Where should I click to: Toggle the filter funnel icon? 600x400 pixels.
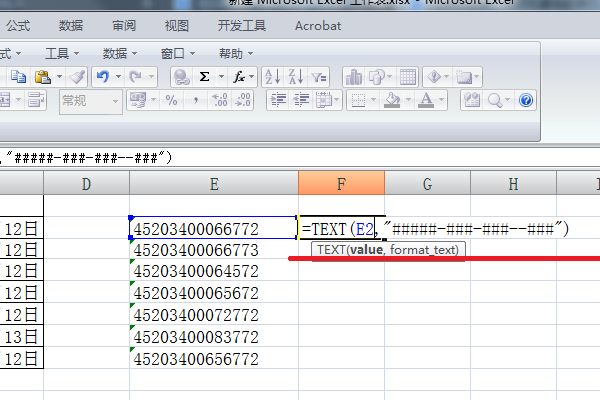pos(319,78)
